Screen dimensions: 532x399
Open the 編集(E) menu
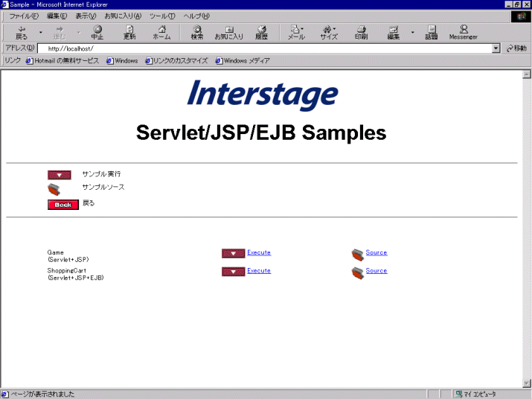coord(57,16)
